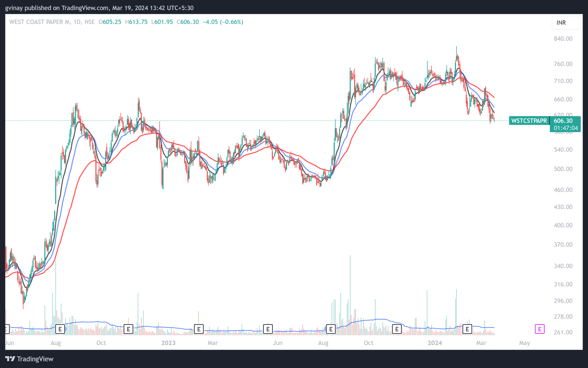
Task: Click the NSE exchange label in legend
Action: click(x=90, y=22)
